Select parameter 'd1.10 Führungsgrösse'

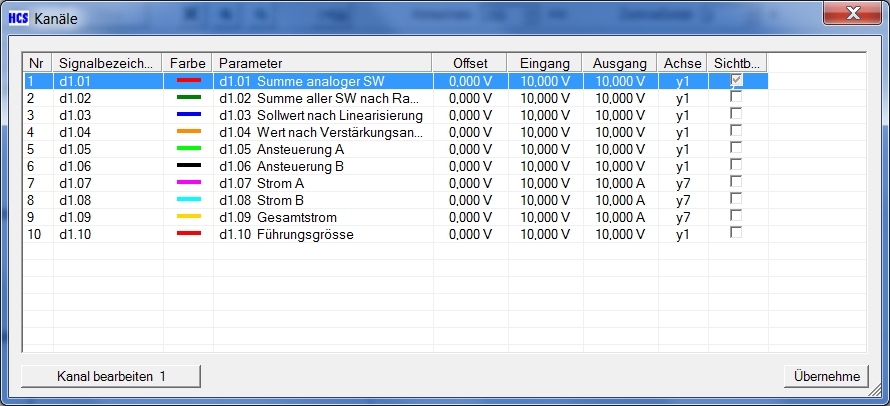tap(287, 235)
